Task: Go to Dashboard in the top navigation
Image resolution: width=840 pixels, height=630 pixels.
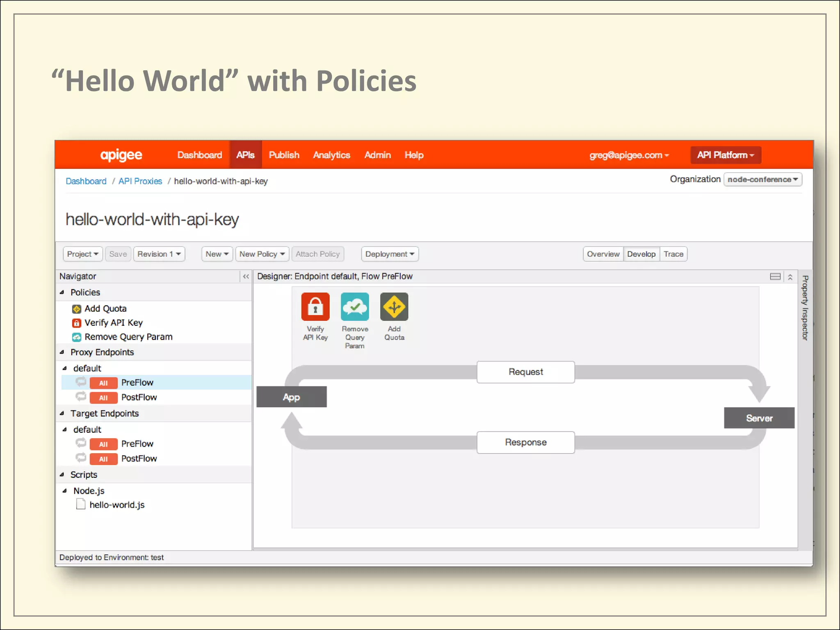Action: pos(200,155)
